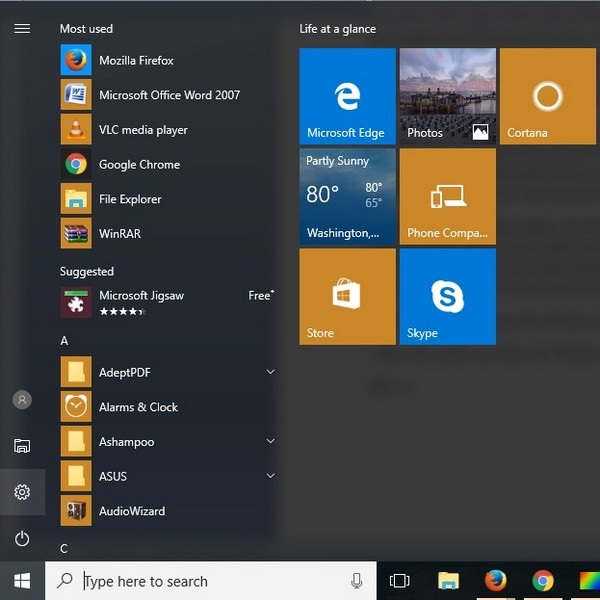The image size is (600, 600).
Task: Click the Power button in Start sidebar
Action: pyautogui.click(x=22, y=538)
